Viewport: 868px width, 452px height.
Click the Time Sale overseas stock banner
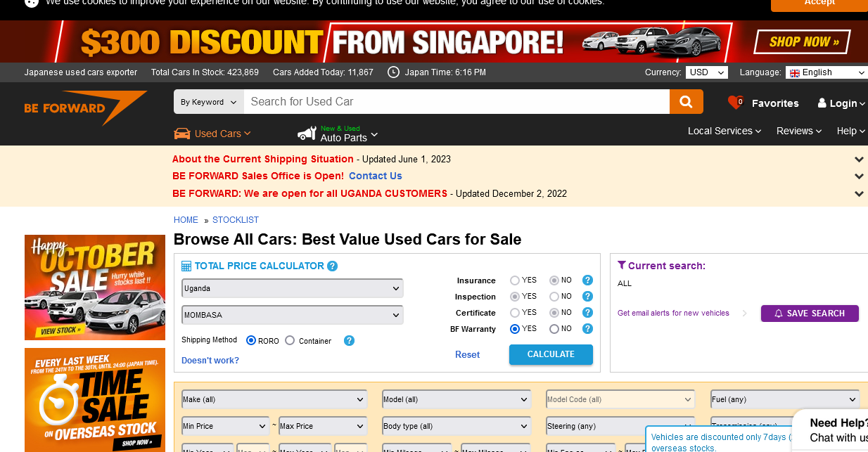click(95, 400)
